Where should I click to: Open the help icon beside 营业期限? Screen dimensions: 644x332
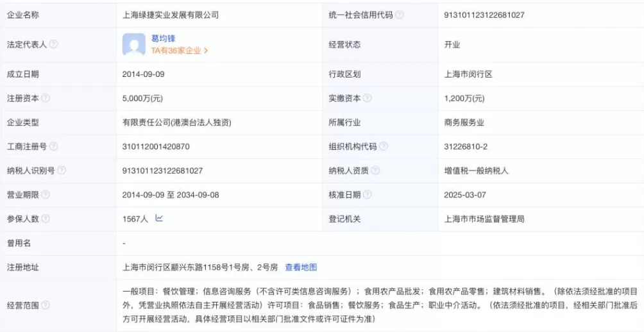tap(46, 195)
